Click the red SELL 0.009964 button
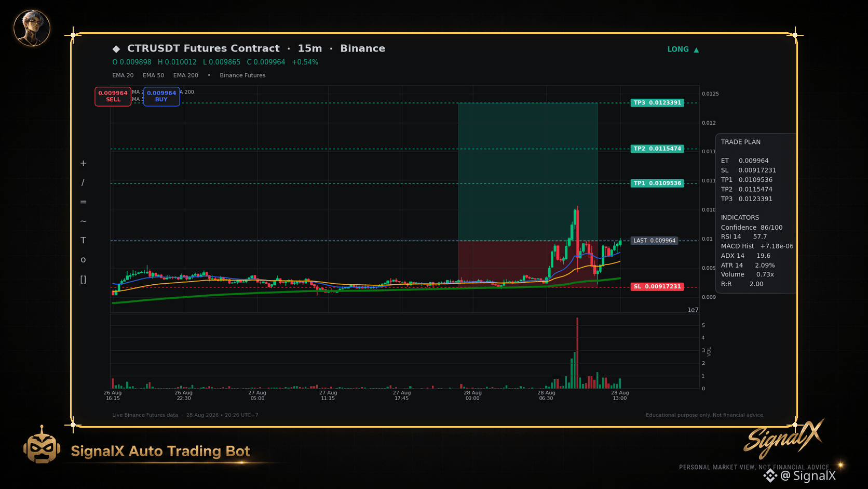The width and height of the screenshot is (868, 489). click(113, 96)
